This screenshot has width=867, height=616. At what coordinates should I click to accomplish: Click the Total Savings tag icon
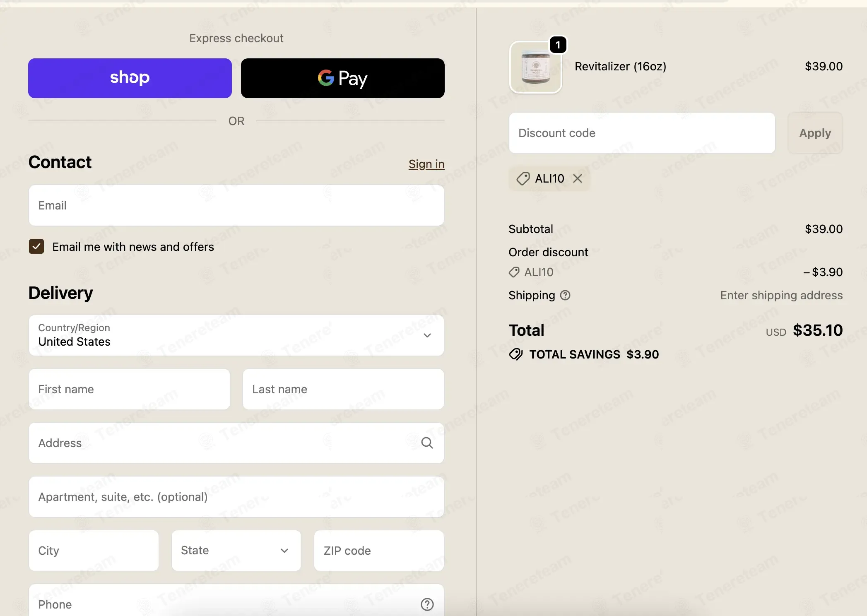pos(516,354)
